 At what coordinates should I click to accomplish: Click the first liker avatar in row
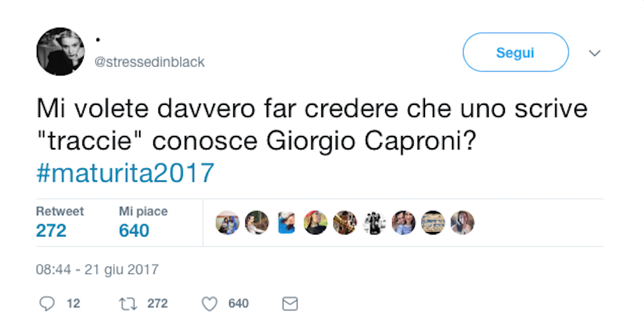click(x=227, y=223)
